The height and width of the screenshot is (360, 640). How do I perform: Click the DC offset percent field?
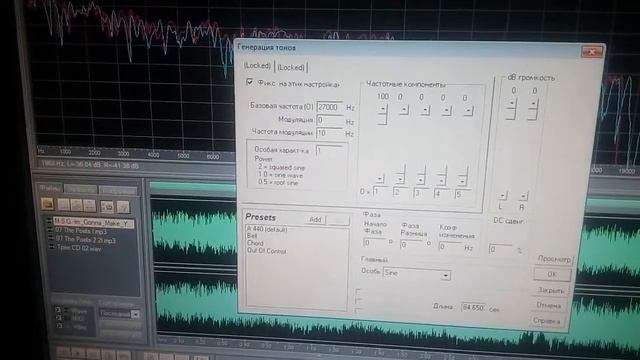coord(500,249)
